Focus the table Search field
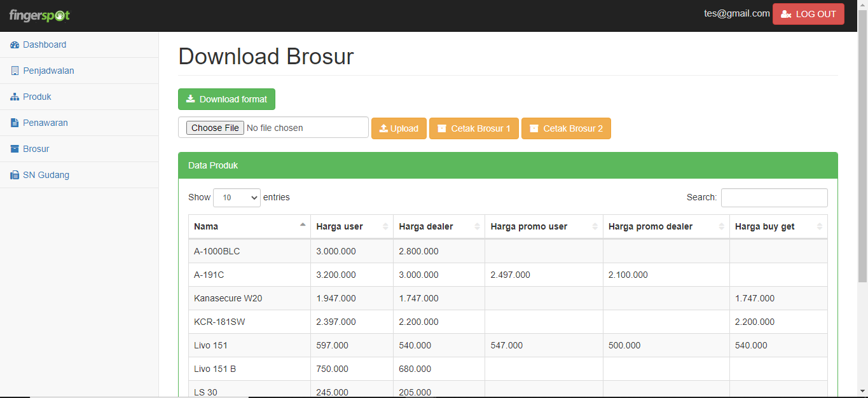 (774, 198)
